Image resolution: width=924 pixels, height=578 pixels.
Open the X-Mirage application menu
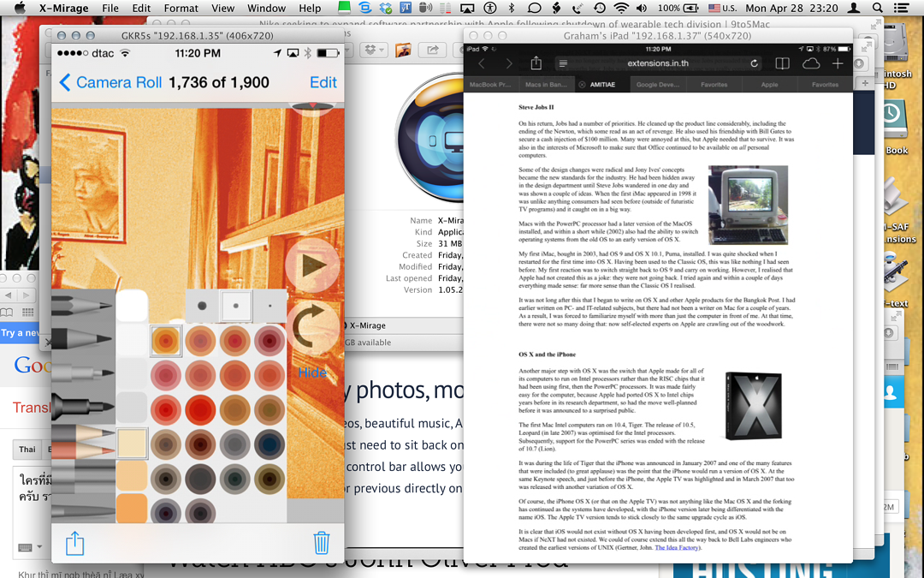tap(63, 9)
